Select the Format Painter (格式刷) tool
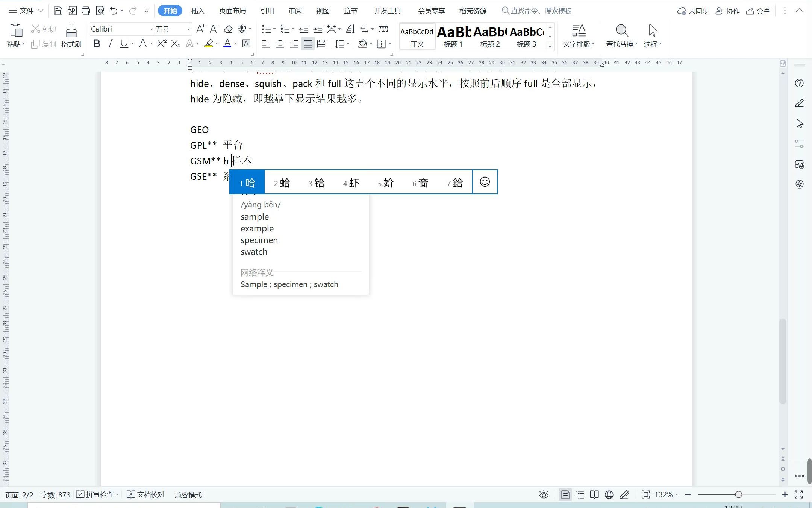The image size is (812, 508). (71, 36)
